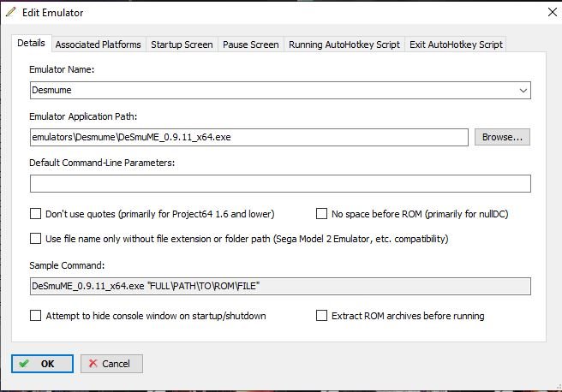Click the Emulator Application Path label
562x392 pixels.
point(83,116)
